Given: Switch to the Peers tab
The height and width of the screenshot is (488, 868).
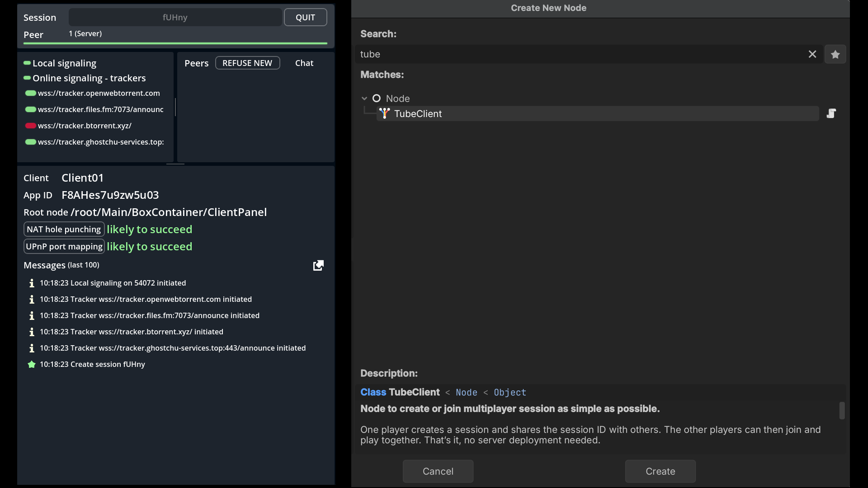Looking at the screenshot, I should click(197, 63).
